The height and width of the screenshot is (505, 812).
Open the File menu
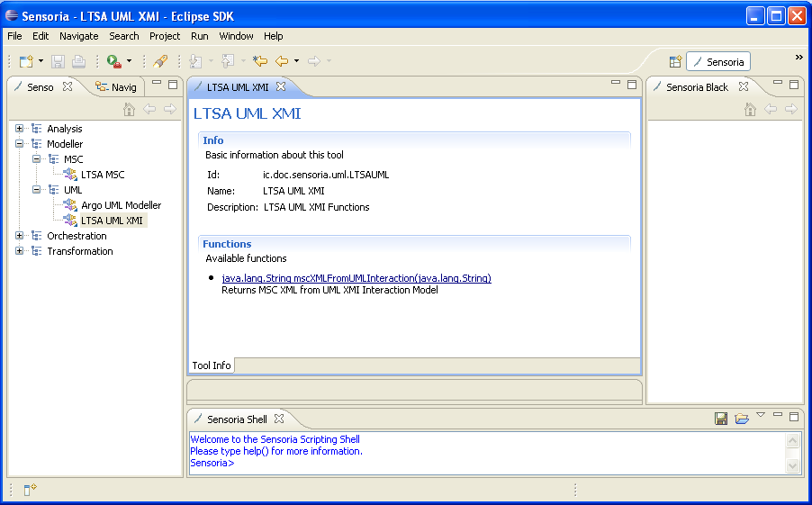click(x=14, y=36)
